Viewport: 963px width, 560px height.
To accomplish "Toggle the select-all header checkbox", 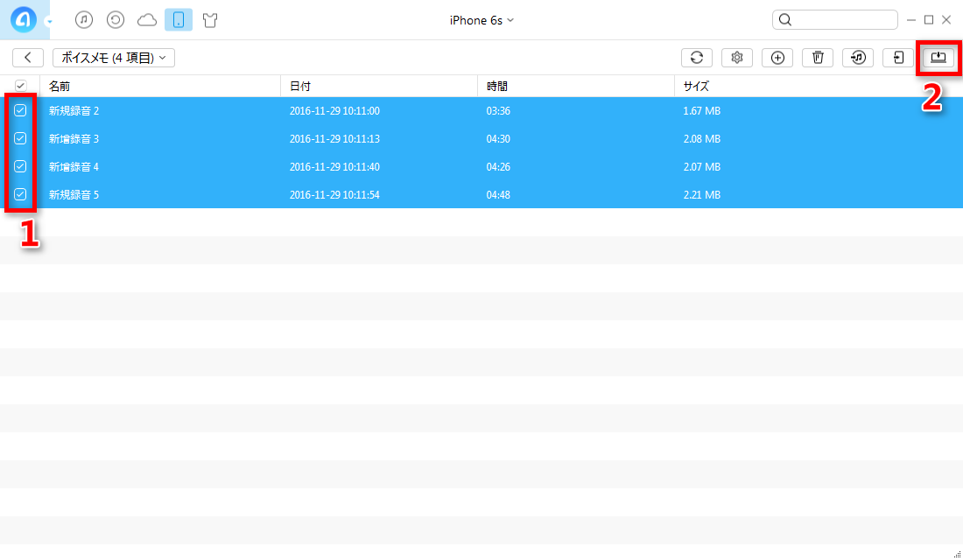I will 20,86.
